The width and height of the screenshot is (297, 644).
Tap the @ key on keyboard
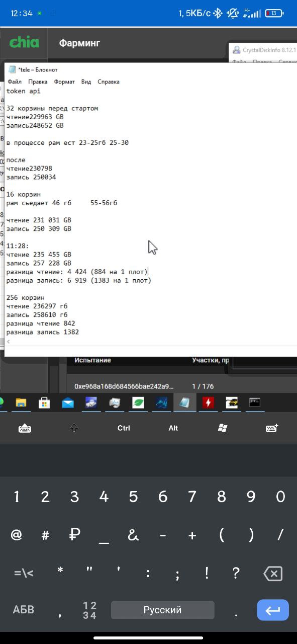pos(17,535)
